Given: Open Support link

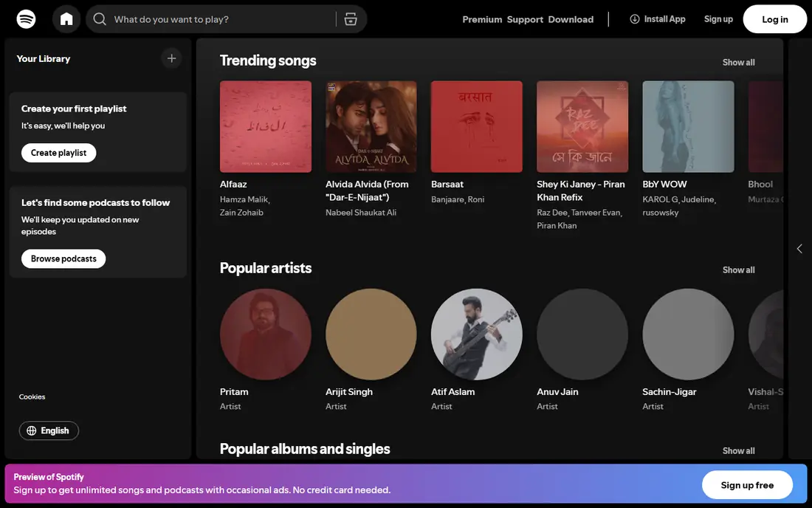Looking at the screenshot, I should [525, 19].
